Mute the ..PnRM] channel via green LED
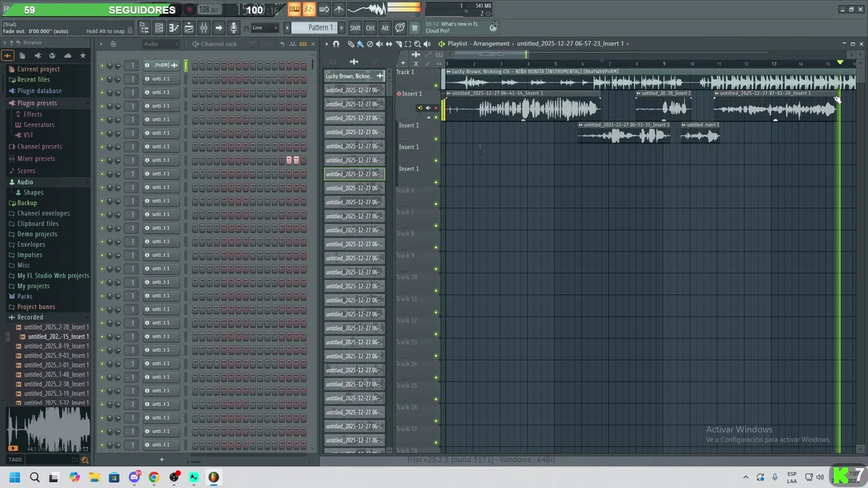Viewport: 868px width, 488px height. 102,66
